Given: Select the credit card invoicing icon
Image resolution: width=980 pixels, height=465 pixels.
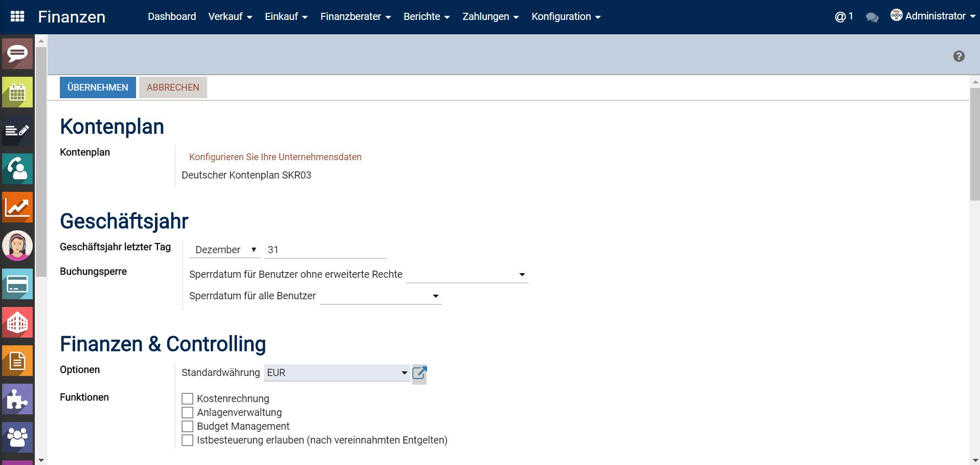Looking at the screenshot, I should click(x=17, y=284).
